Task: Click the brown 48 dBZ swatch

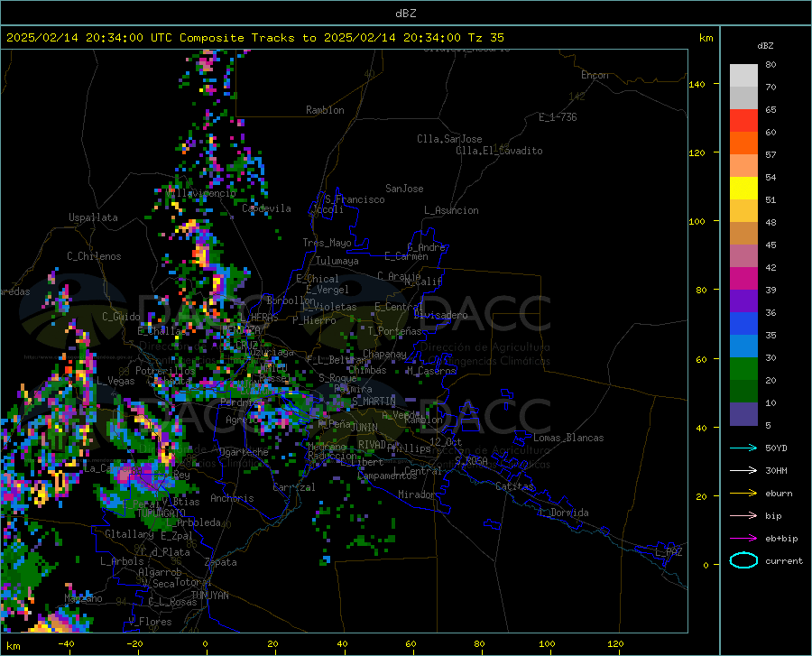Action: 743,233
